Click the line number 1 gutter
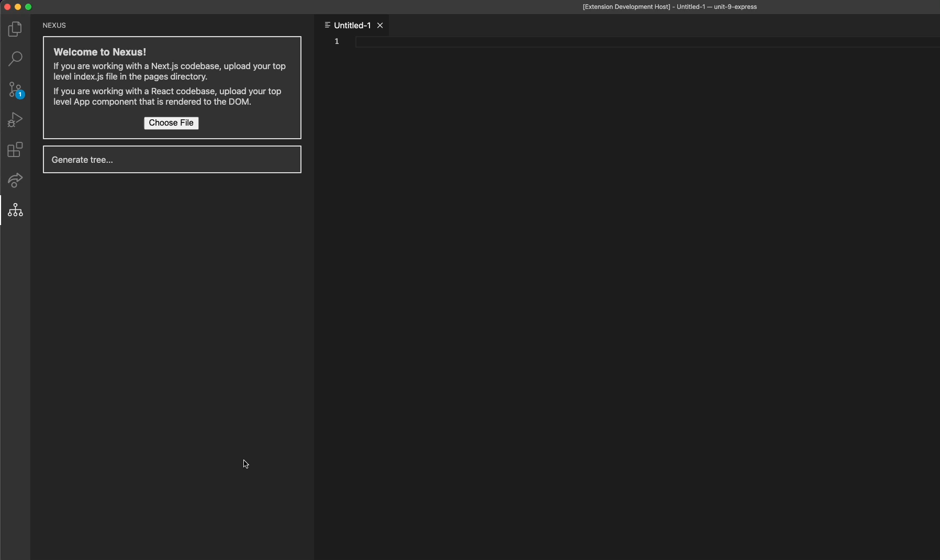Screen dimensions: 940x560 click(337, 41)
